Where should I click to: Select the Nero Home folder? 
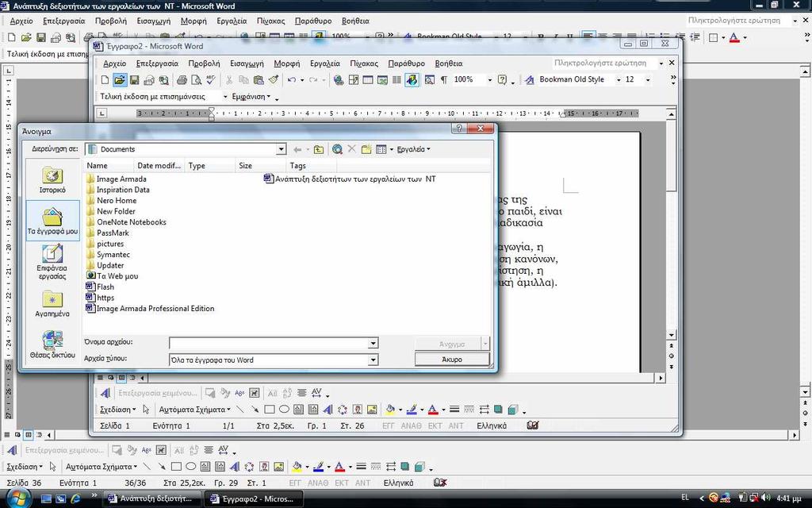pos(112,201)
